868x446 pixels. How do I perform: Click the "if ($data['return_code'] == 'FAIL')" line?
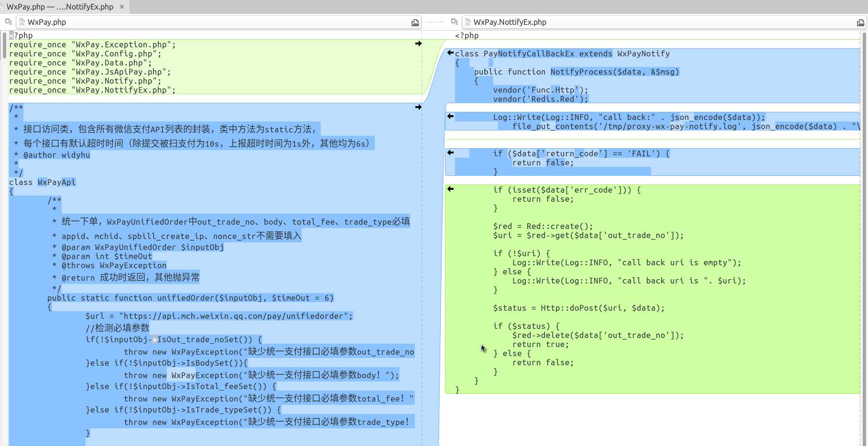(582, 153)
